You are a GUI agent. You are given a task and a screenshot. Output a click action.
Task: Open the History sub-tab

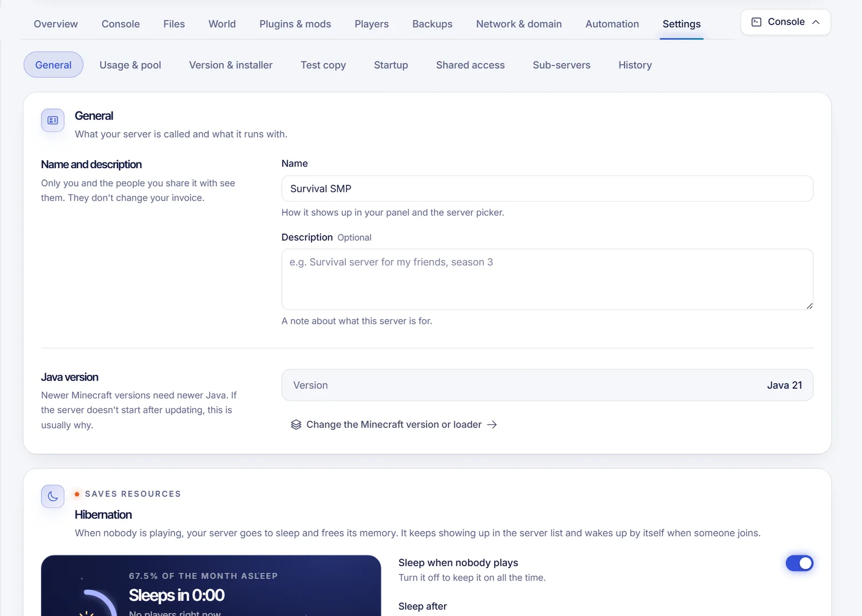pyautogui.click(x=635, y=65)
